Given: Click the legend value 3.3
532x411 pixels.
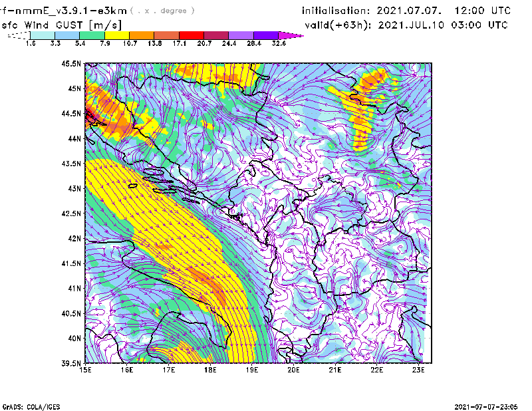Looking at the screenshot, I should (55, 43).
